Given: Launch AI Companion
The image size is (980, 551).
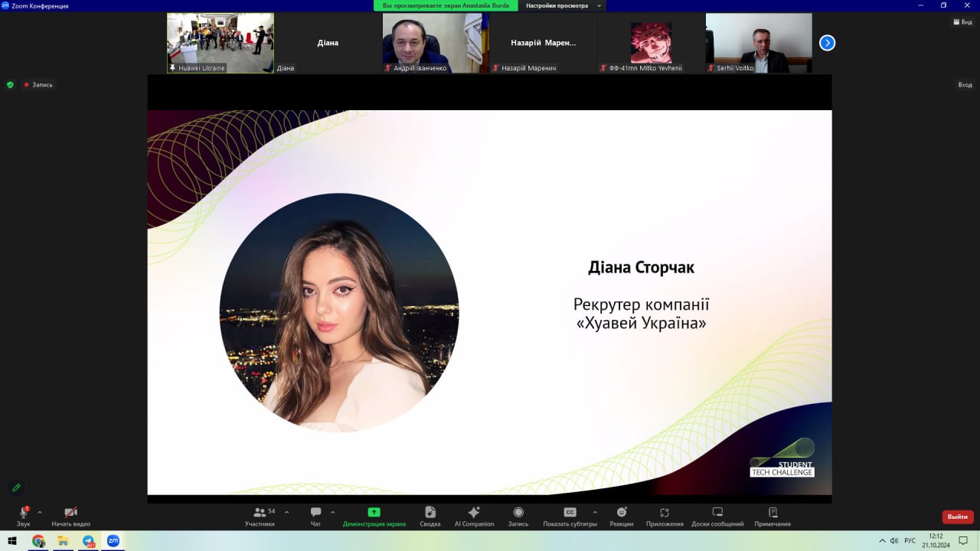Looking at the screenshot, I should [x=474, y=516].
